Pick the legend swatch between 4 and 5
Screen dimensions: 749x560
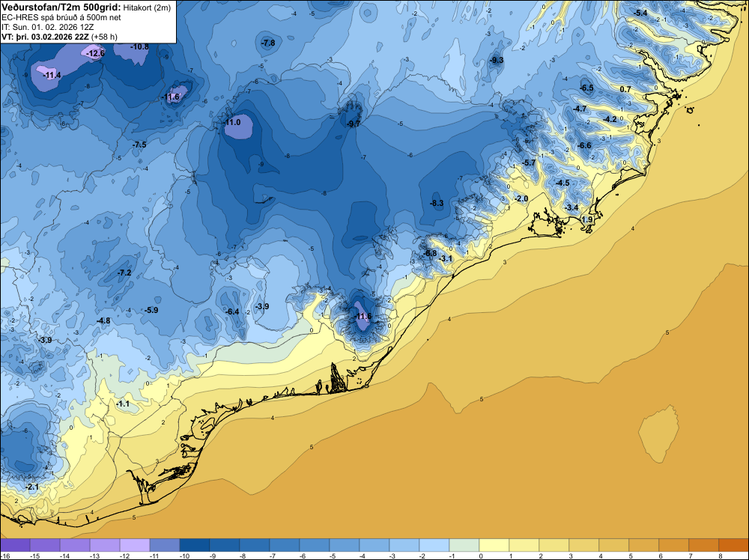click(x=613, y=545)
